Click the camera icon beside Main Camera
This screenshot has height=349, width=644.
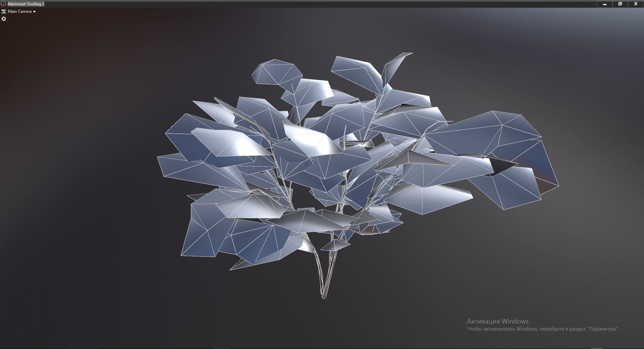click(x=4, y=11)
